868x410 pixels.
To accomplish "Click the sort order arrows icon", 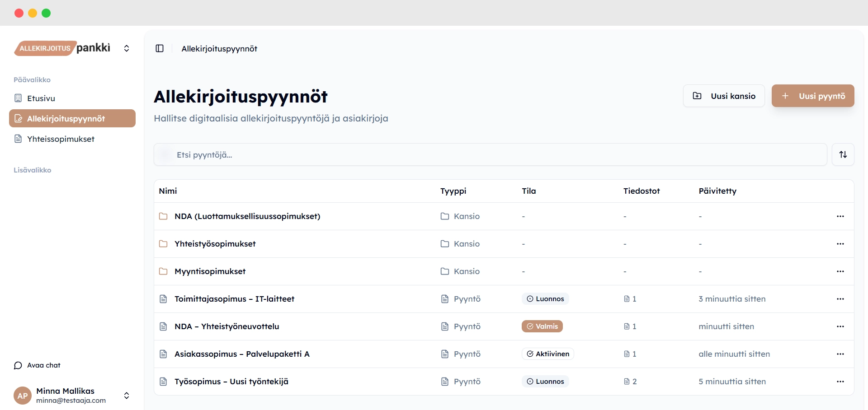I will coord(843,154).
